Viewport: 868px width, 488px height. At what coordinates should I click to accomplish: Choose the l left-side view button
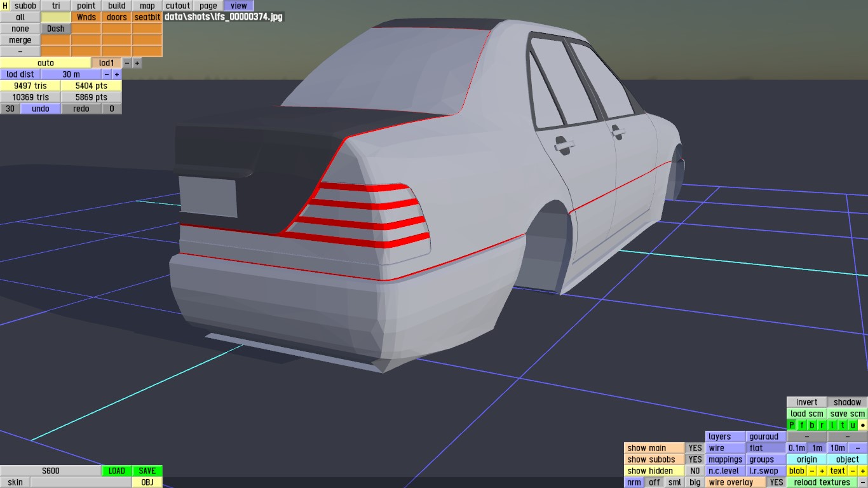[x=832, y=425]
